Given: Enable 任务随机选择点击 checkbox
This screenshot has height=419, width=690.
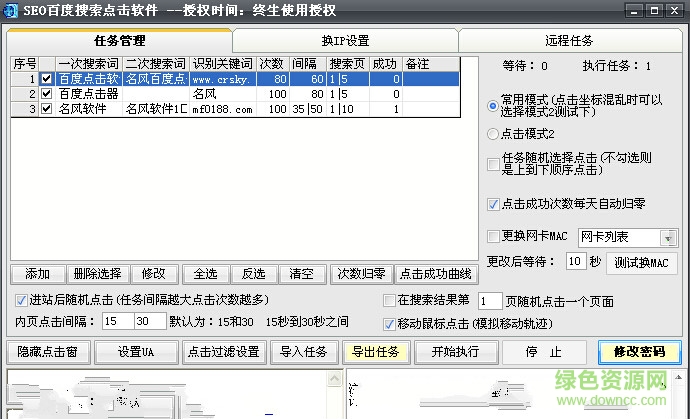Looking at the screenshot, I should click(x=493, y=164).
